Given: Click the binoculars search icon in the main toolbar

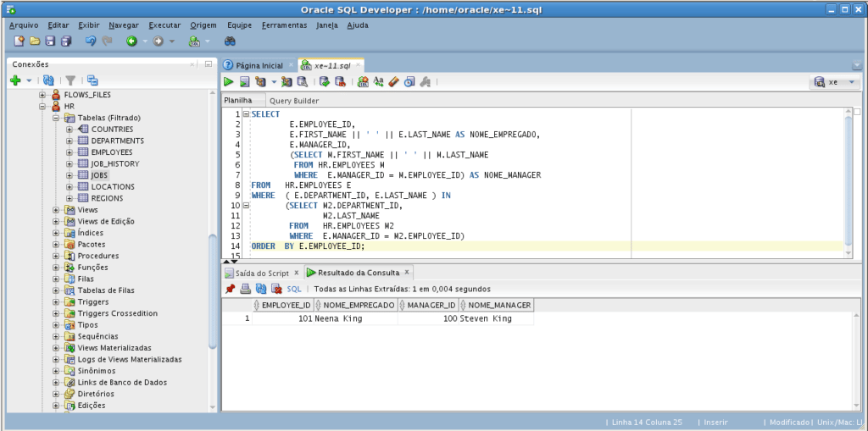Looking at the screenshot, I should click(230, 41).
